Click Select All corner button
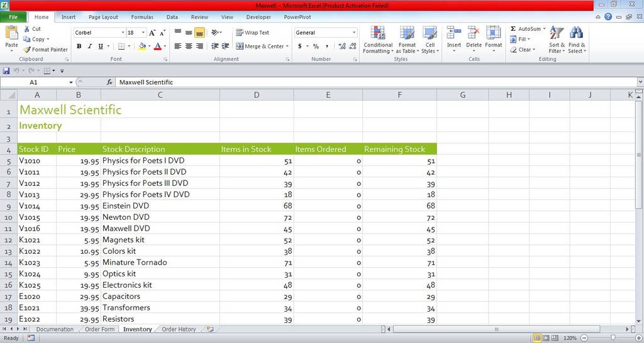 pyautogui.click(x=9, y=95)
